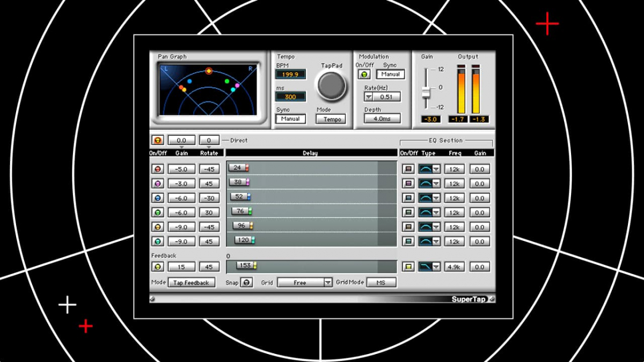Enable EQ for the 76 delay tap
Viewport: 644px width, 362px height.
(x=408, y=212)
